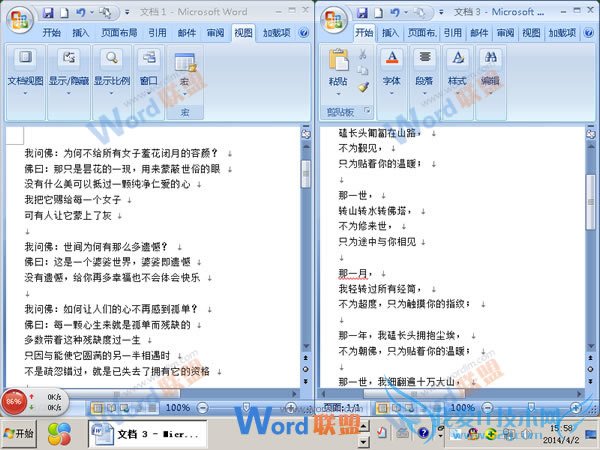Open the 宏 dropdown arrow under macros icon
The width and height of the screenshot is (600, 450).
pos(184,94)
